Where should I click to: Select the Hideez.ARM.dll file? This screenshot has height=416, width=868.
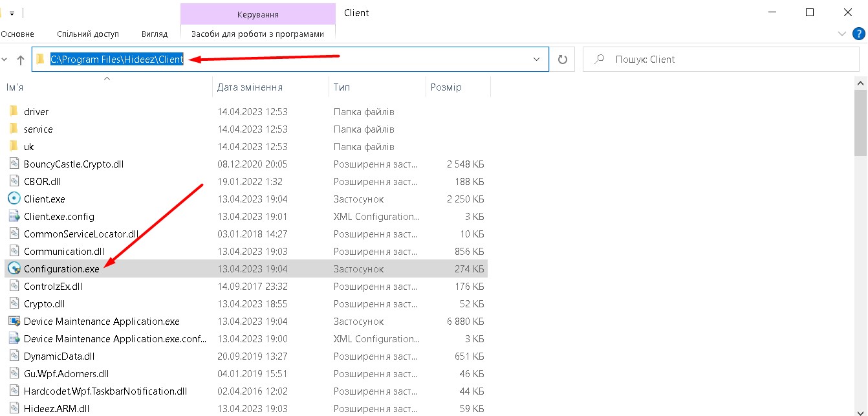tap(56, 408)
